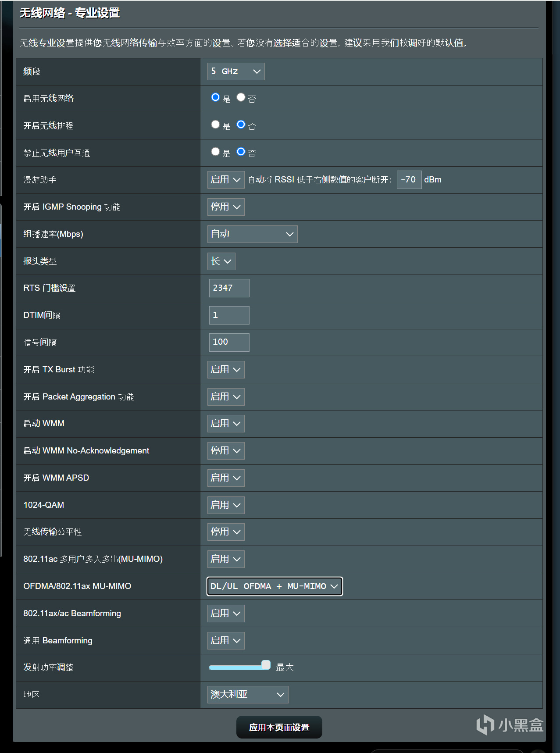The height and width of the screenshot is (753, 560).
Task: Select 否 for 开启无线排程
Action: coord(241,125)
